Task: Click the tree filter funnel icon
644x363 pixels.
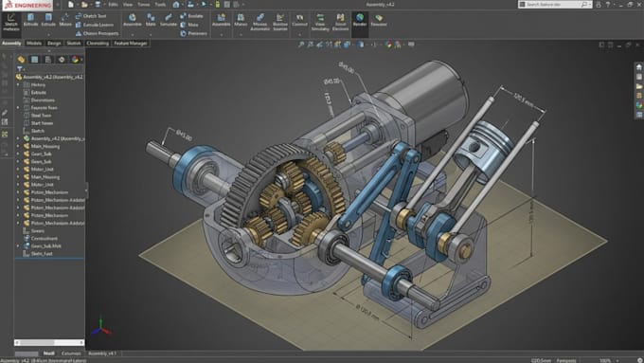Action: pos(19,68)
